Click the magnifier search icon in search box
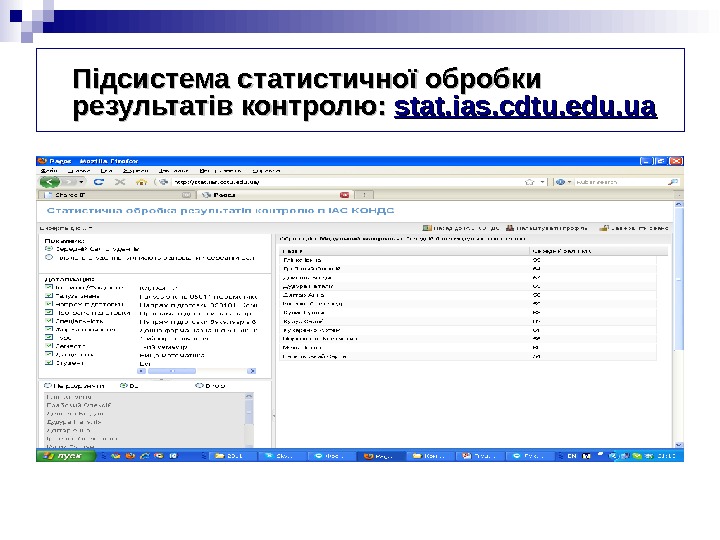Screen dimensions: 720x540 click(673, 182)
